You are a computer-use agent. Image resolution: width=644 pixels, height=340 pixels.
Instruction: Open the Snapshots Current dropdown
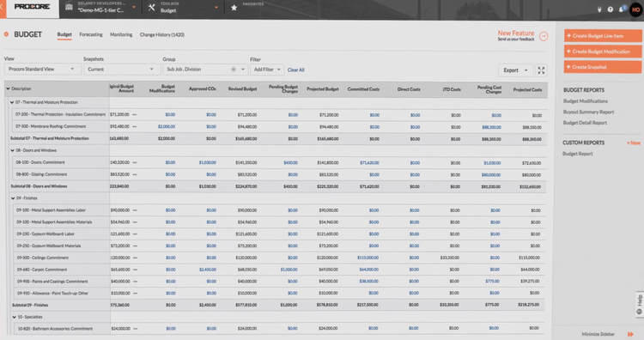point(120,69)
